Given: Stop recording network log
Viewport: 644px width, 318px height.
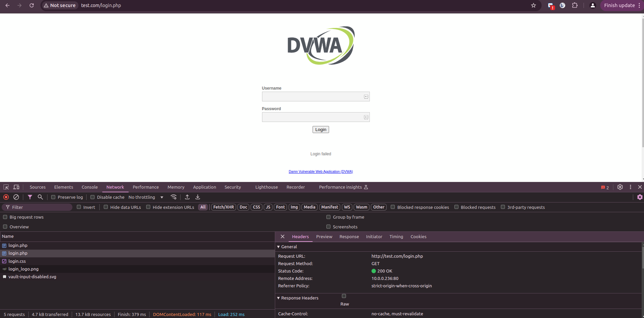Looking at the screenshot, I should (x=6, y=197).
